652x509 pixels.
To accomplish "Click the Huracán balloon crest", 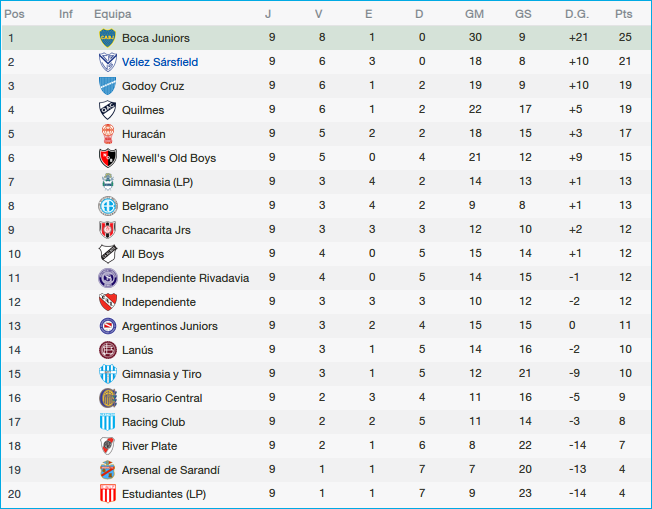I will click(x=107, y=134).
